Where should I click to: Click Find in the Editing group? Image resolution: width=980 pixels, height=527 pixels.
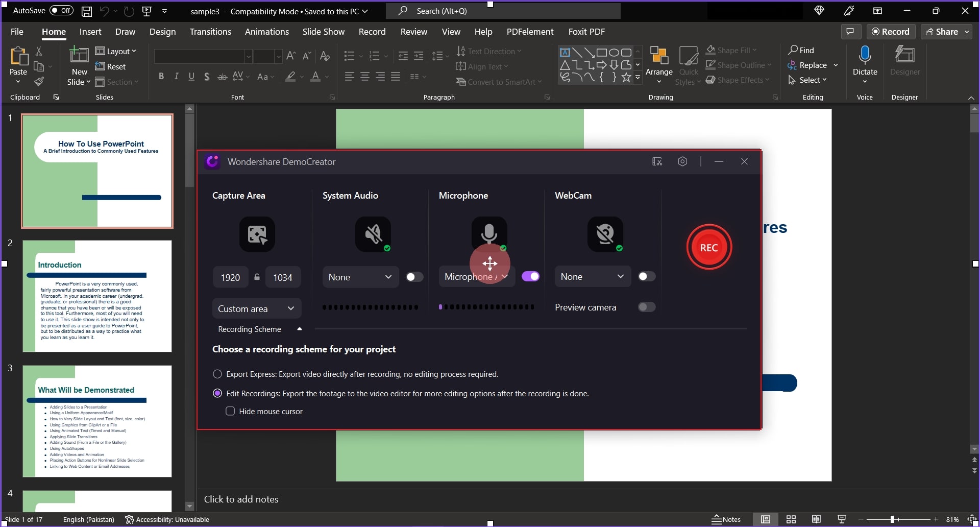click(801, 50)
